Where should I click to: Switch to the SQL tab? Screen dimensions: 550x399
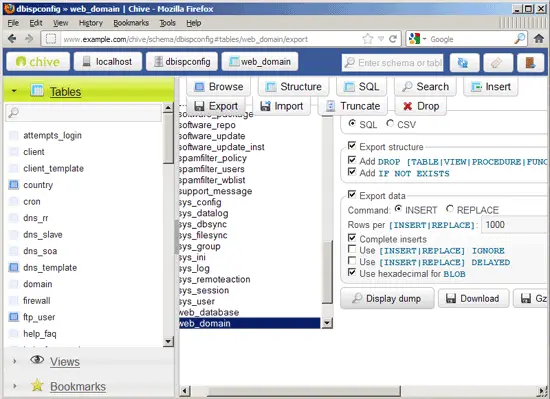(361, 87)
